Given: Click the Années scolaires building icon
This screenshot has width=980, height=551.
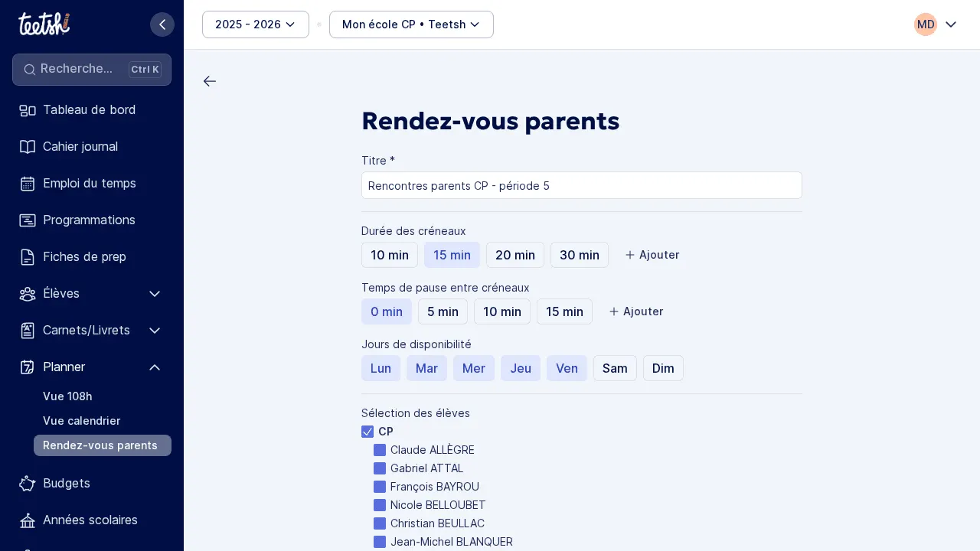Looking at the screenshot, I should (28, 520).
